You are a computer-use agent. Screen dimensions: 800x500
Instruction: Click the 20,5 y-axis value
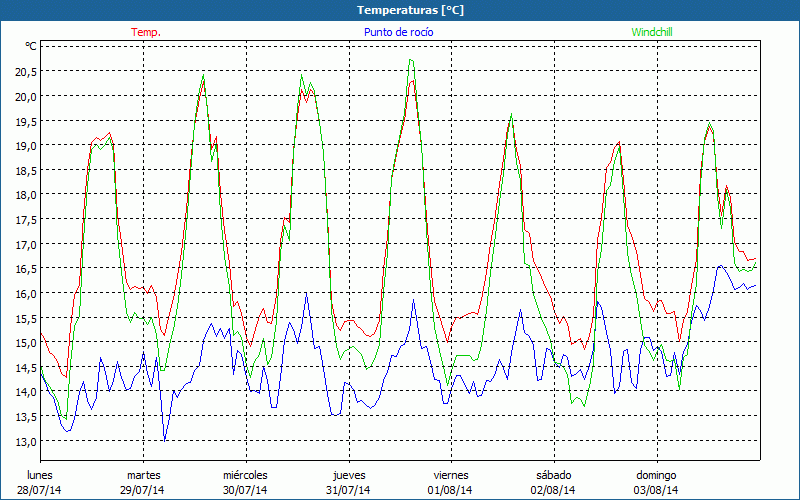(x=25, y=72)
